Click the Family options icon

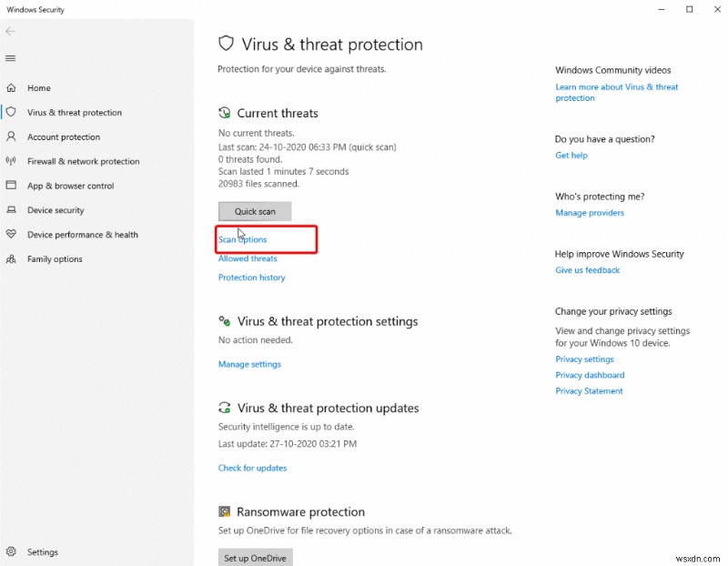tap(11, 259)
